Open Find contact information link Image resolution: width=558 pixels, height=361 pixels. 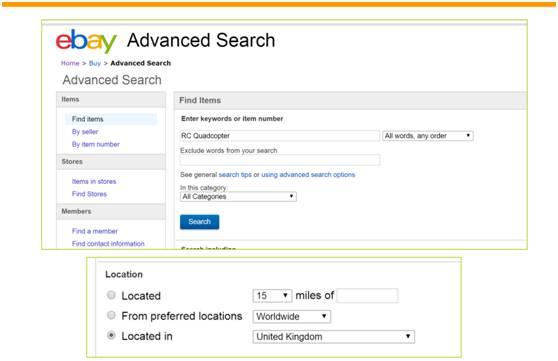click(108, 244)
